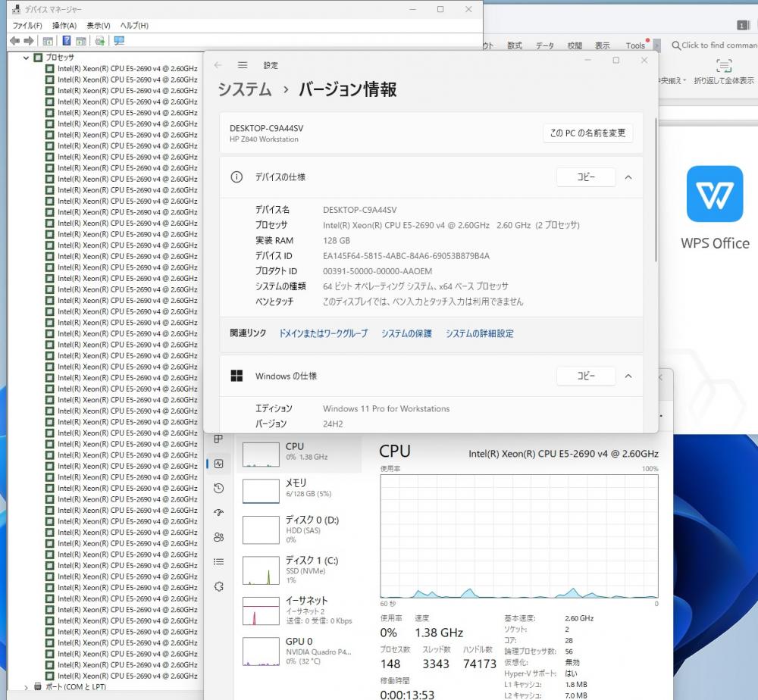The width and height of the screenshot is (758, 700).
Task: Open the Tools tab in WPS
Action: coord(635,45)
